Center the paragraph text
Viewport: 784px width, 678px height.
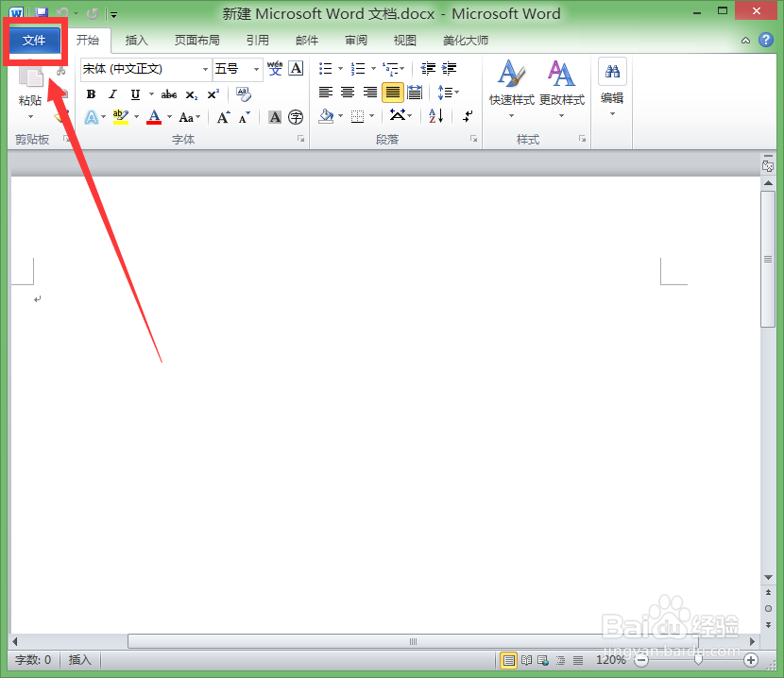pyautogui.click(x=348, y=92)
